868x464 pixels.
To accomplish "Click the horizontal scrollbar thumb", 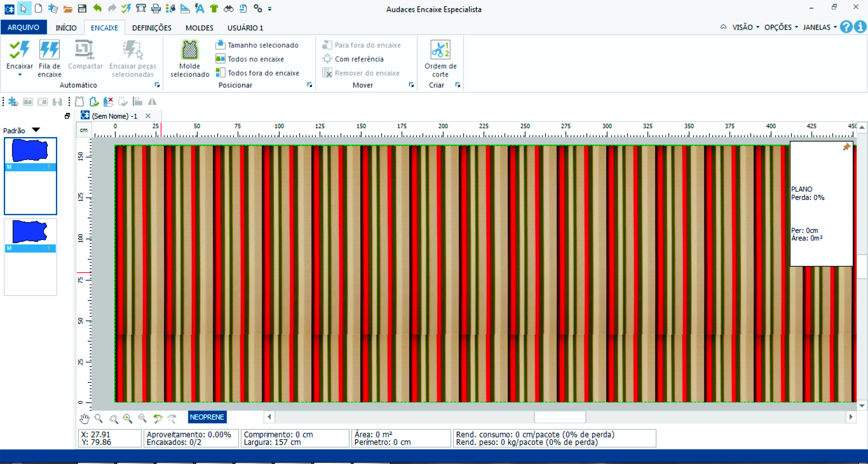I will pos(560,417).
